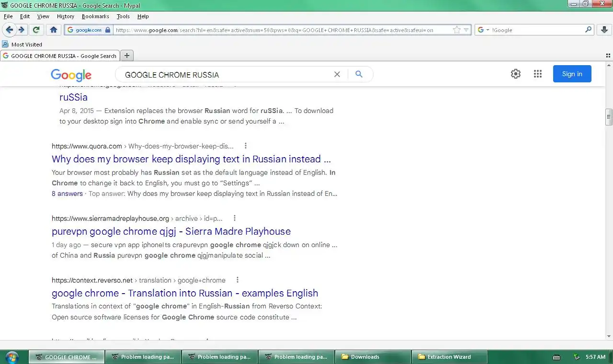Select GOOGLE CHROME taskbar window button
This screenshot has width=613, height=364.
67,357
